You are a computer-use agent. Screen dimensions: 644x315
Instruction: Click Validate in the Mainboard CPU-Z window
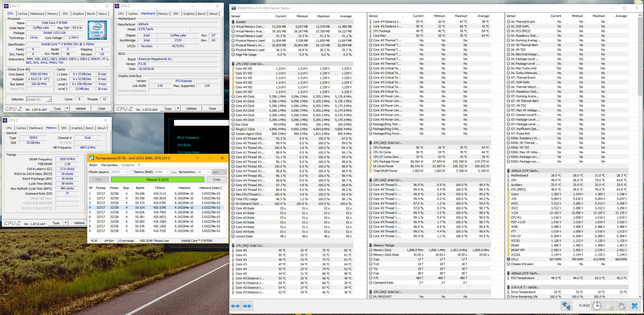point(191,109)
